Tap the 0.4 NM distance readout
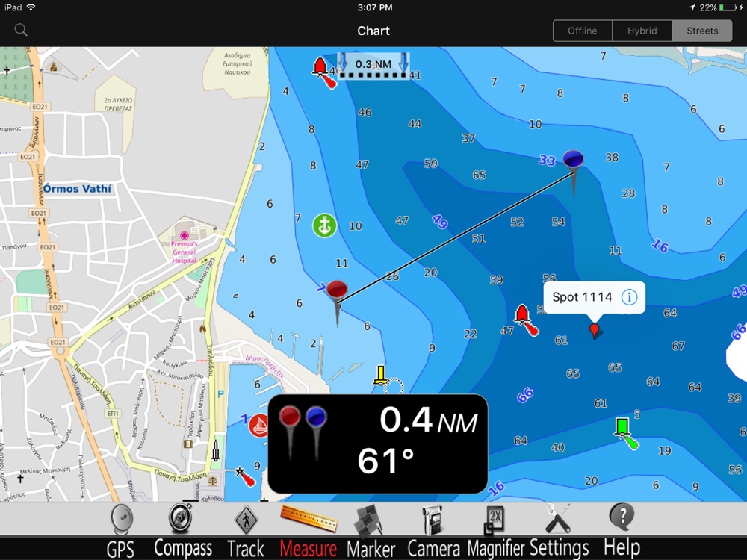This screenshot has width=747, height=560. (428, 420)
